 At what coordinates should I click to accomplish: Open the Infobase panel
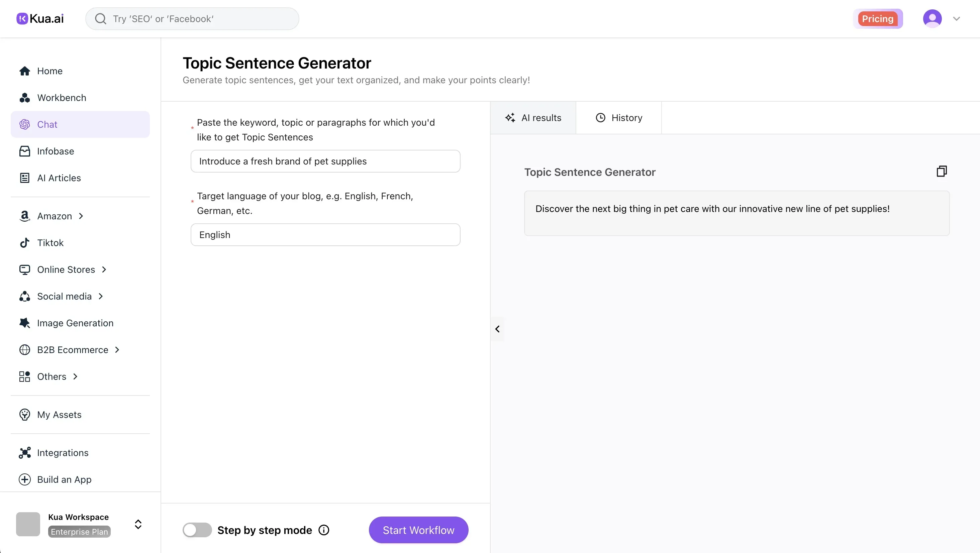coord(56,151)
